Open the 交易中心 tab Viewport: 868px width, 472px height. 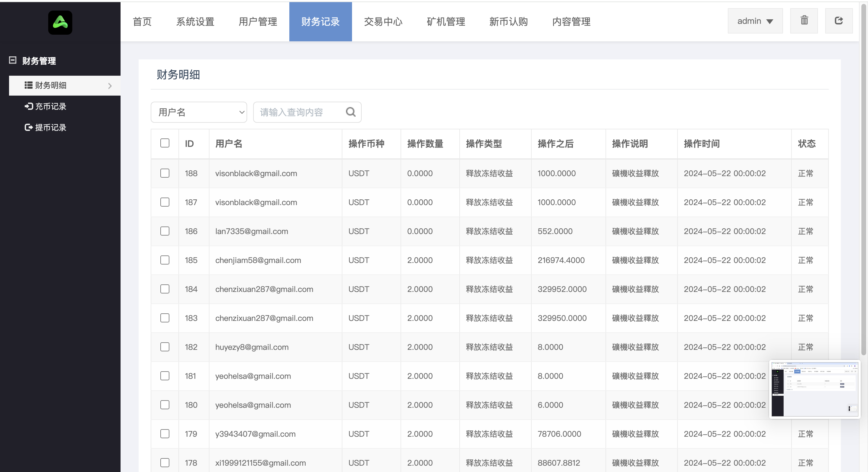(x=383, y=22)
